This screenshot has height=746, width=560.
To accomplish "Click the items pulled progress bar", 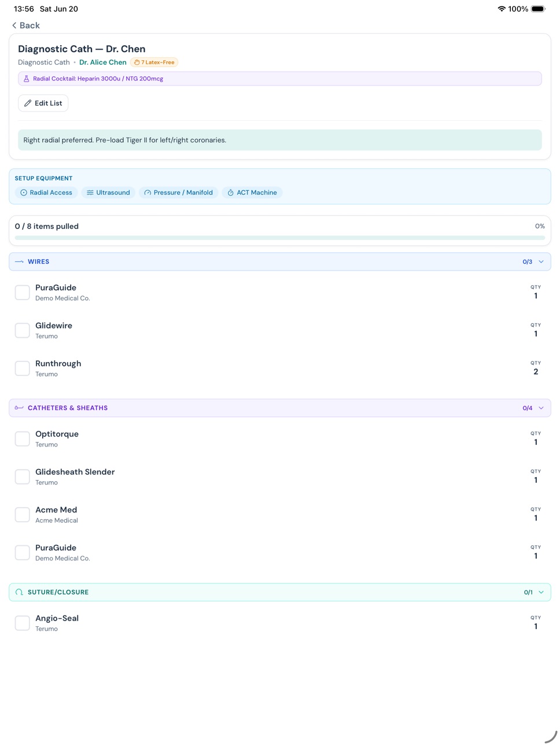I will (x=280, y=238).
